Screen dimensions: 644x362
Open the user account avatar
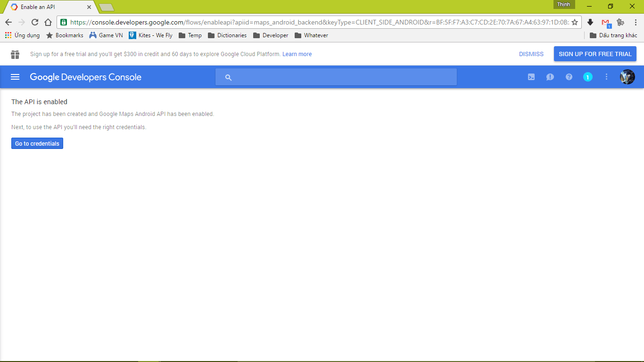point(627,77)
